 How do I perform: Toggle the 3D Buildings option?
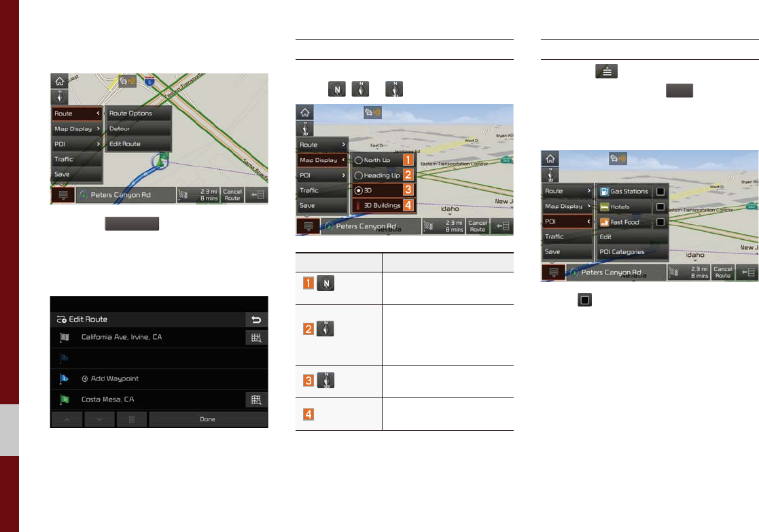click(x=383, y=206)
